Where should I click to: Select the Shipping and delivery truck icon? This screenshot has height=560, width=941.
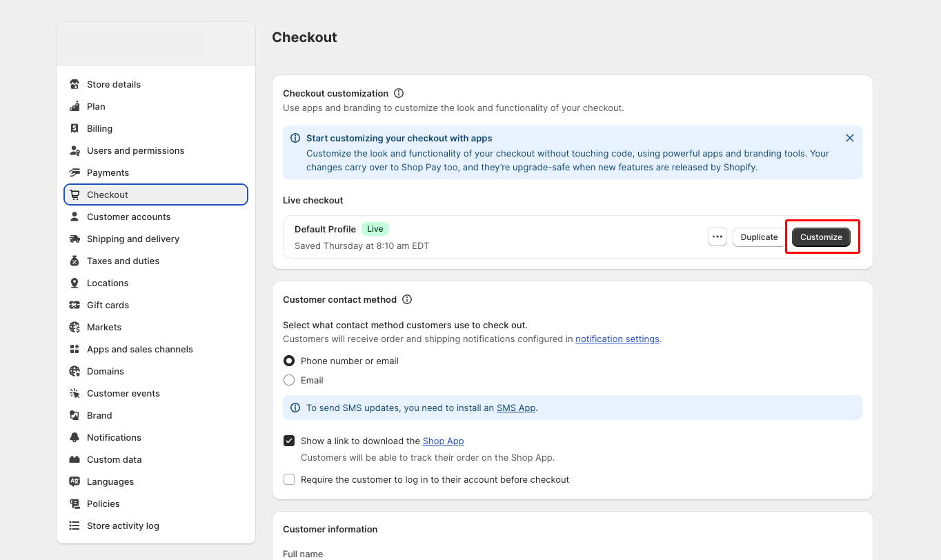[x=75, y=239]
